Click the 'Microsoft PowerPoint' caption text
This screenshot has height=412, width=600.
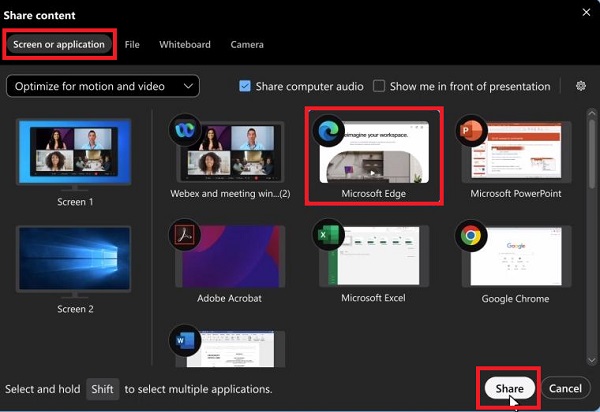click(515, 194)
